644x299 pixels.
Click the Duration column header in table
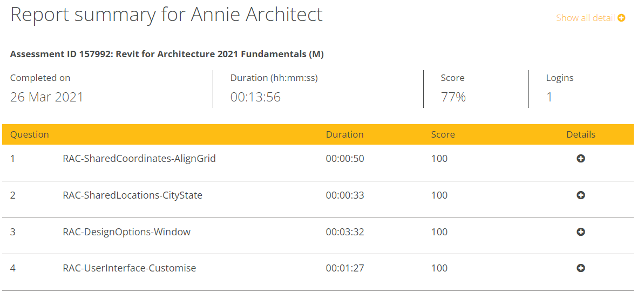pyautogui.click(x=344, y=135)
